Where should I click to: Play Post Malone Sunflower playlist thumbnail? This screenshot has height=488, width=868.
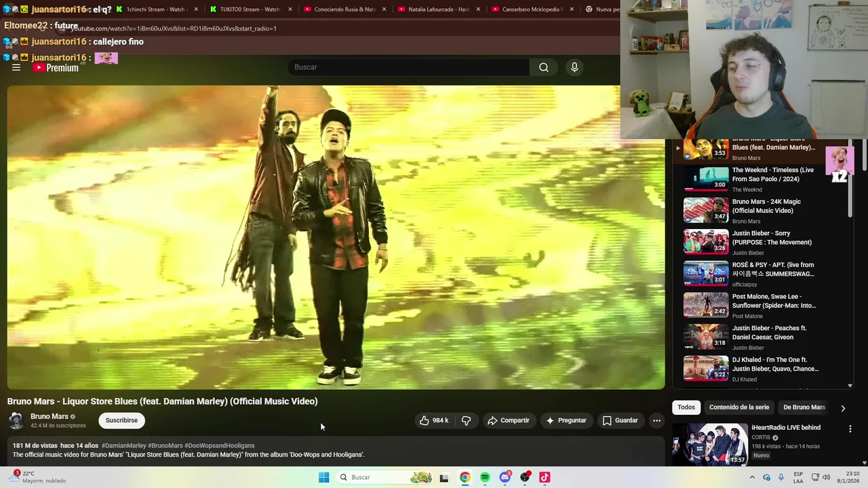(706, 305)
